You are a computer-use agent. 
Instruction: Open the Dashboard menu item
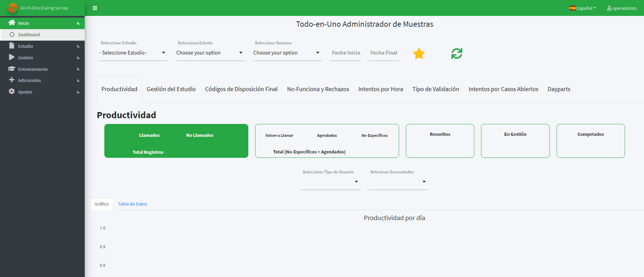tap(42, 35)
